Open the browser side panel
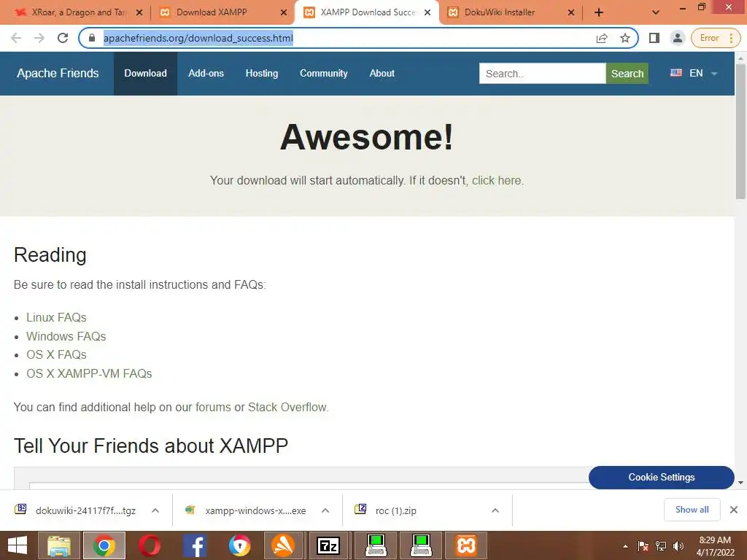The height and width of the screenshot is (560, 747). (x=654, y=38)
